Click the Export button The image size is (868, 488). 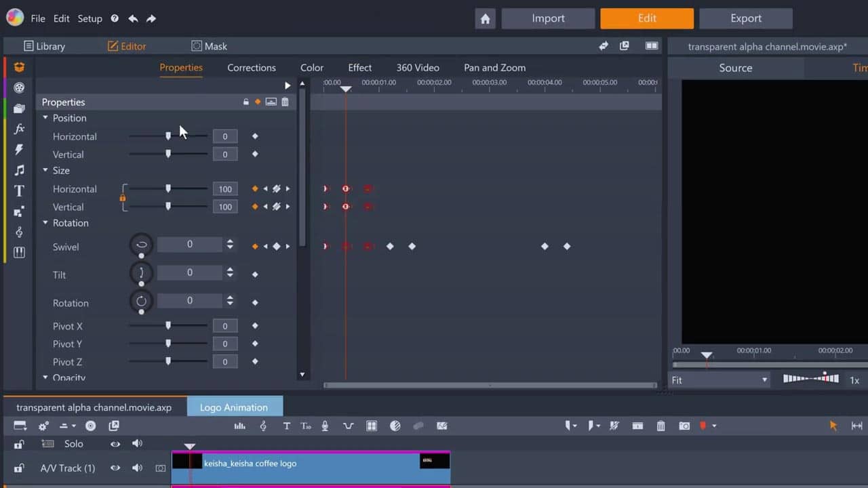point(745,19)
